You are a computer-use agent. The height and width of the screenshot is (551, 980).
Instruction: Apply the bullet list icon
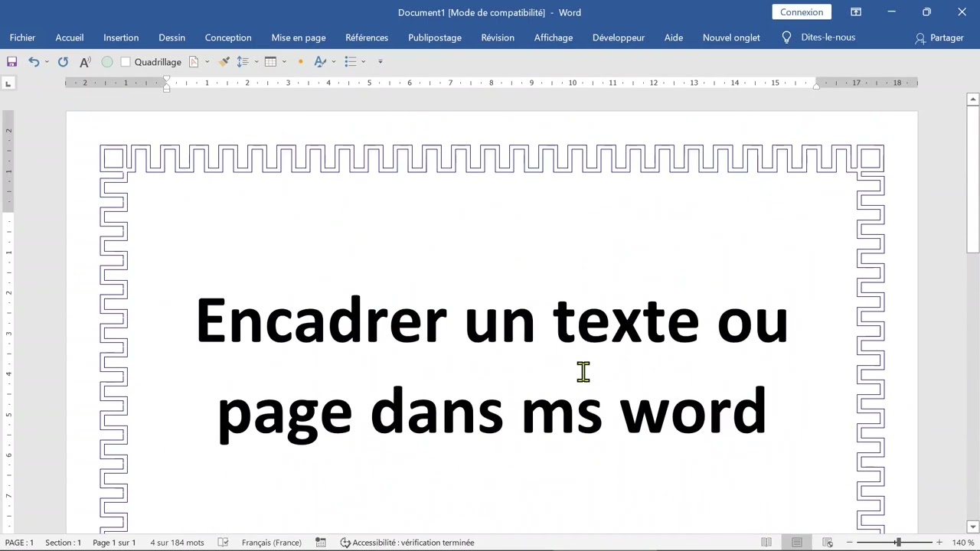(x=351, y=62)
